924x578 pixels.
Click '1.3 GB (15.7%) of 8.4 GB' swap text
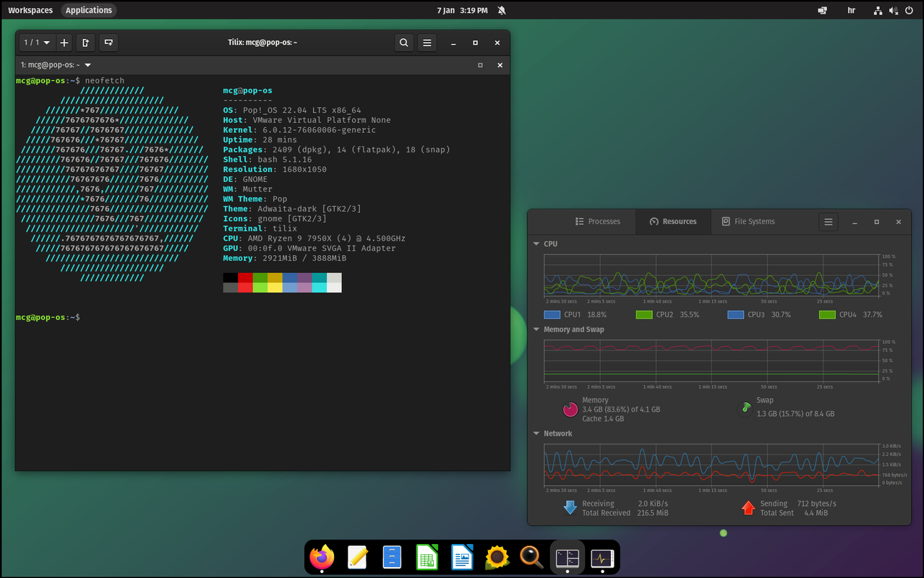795,414
